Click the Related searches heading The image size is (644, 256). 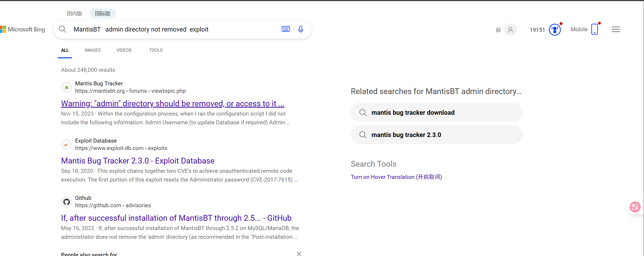[436, 91]
